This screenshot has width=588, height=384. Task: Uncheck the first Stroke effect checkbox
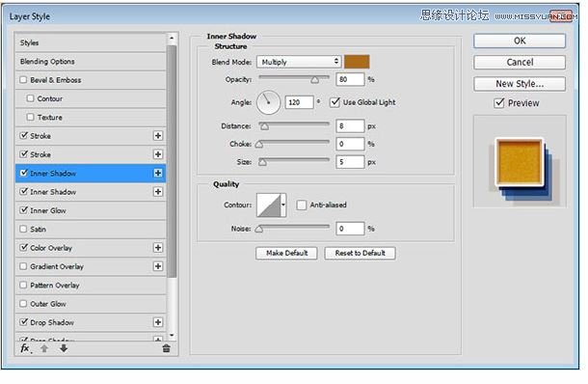pyautogui.click(x=24, y=135)
